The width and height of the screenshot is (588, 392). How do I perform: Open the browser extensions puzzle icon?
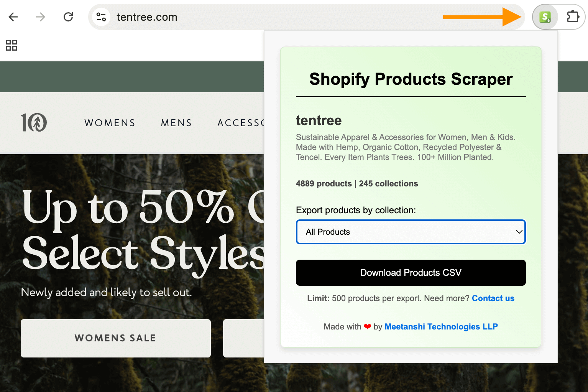click(573, 17)
